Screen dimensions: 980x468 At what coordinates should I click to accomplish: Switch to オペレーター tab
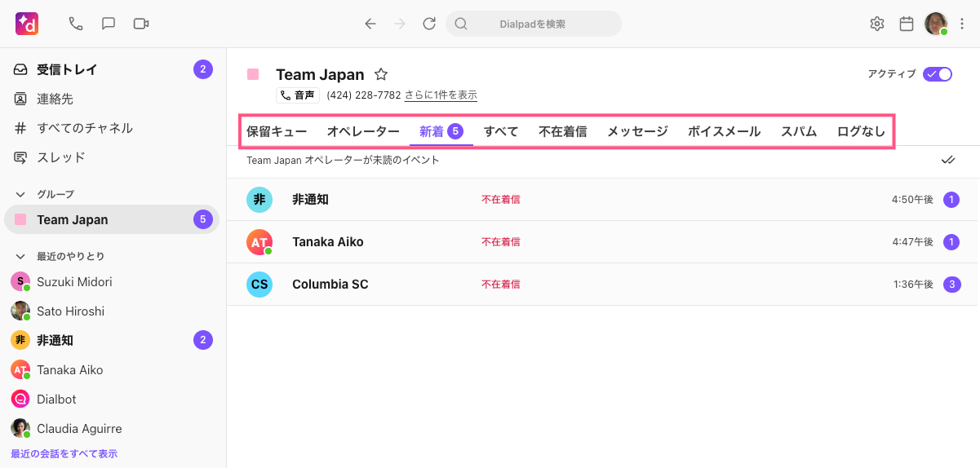pos(363,131)
